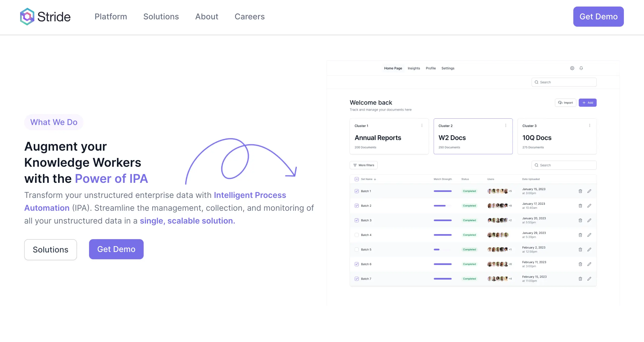Screen dimensions: 644x342
Task: Click the outlined Solutions button
Action: coord(51,250)
